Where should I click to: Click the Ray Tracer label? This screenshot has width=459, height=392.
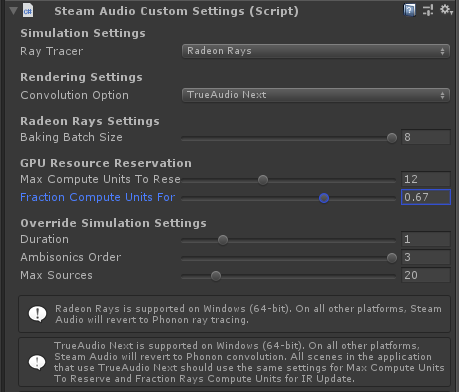click(x=52, y=51)
